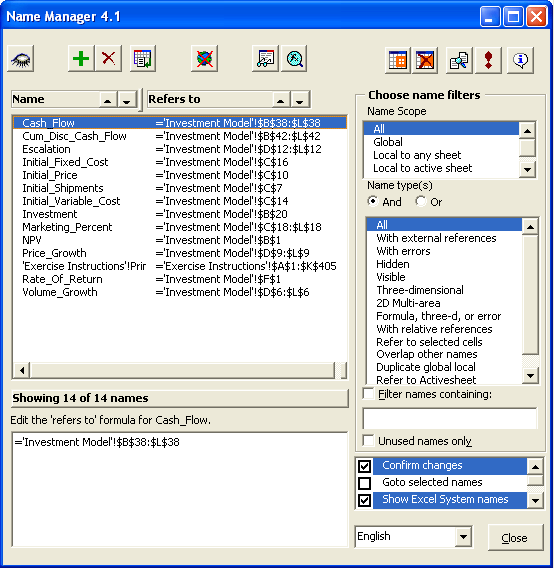Filter by Visible names
This screenshot has height=568, width=554.
444,277
